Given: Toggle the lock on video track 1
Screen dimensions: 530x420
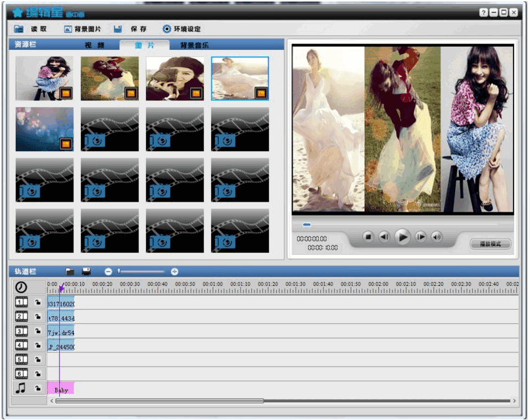Looking at the screenshot, I should pyautogui.click(x=38, y=302).
